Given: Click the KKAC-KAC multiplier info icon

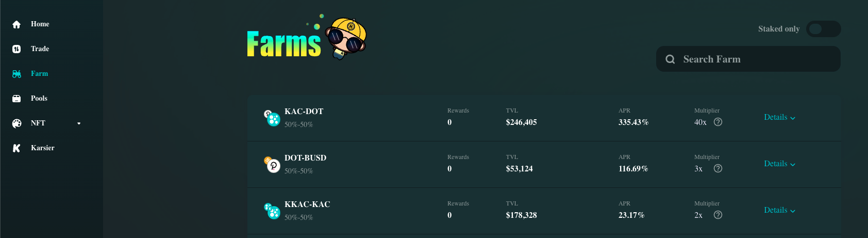Looking at the screenshot, I should pyautogui.click(x=718, y=215).
